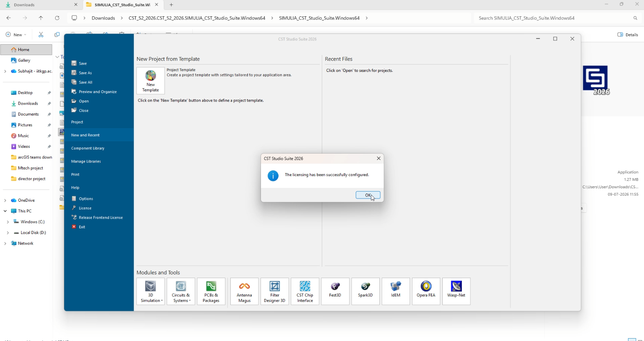The height and width of the screenshot is (341, 644).
Task: Launch PCBs & Packages tool
Action: click(x=211, y=291)
